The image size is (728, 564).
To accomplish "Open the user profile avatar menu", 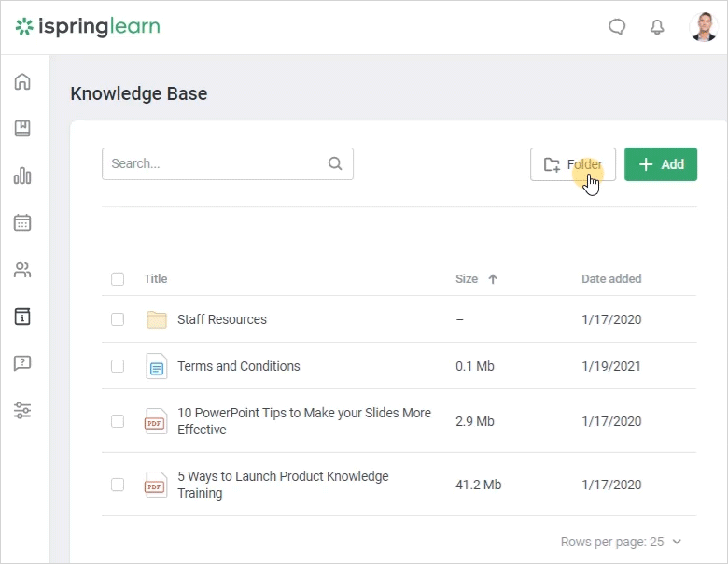I will pos(703,27).
